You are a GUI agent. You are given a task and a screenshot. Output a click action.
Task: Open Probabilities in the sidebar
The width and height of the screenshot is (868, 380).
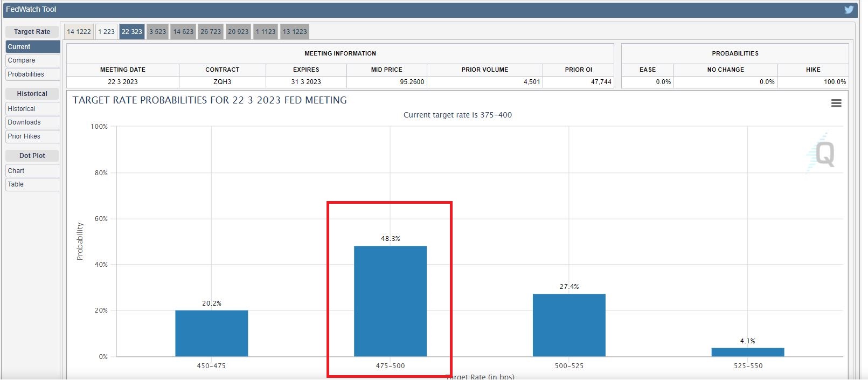[33, 74]
